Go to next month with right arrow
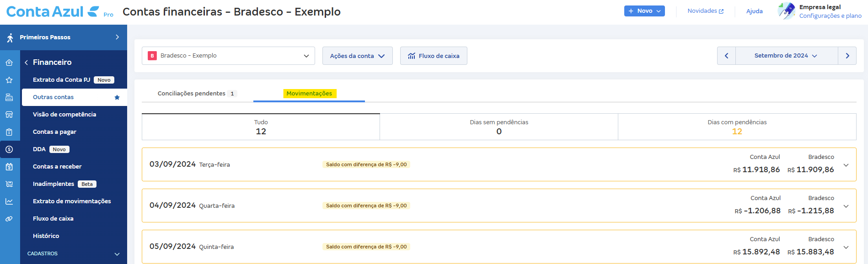This screenshot has width=868, height=264. (x=847, y=56)
